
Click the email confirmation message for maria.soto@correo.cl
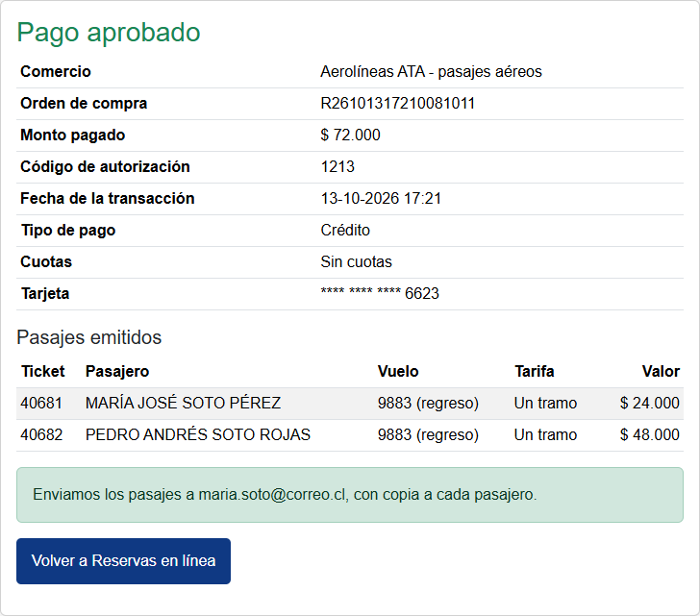tap(350, 495)
